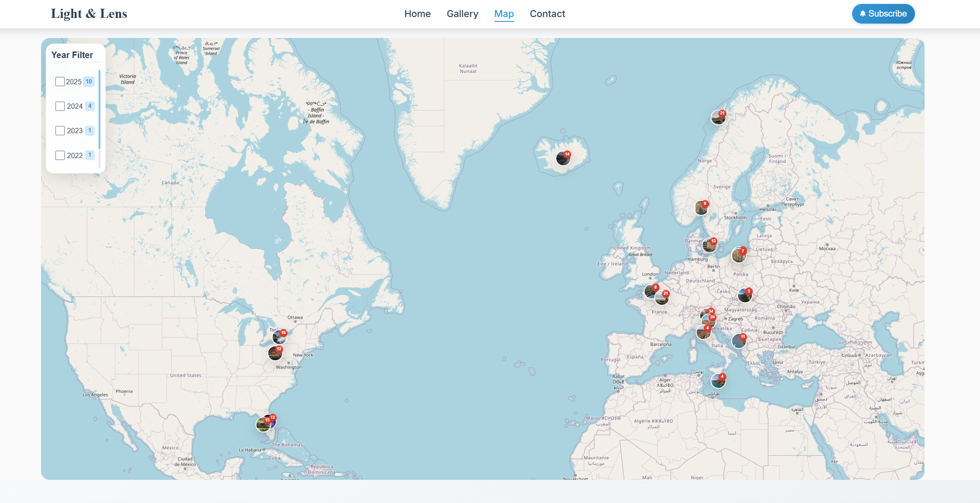Screen dimensions: 980x503
Task: Go to the Gallery page
Action: (462, 14)
